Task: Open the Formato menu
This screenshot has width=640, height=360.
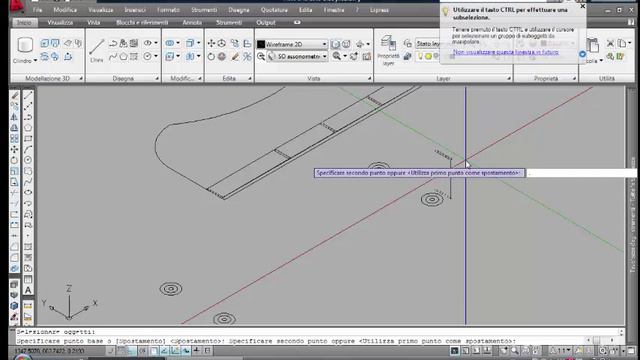Action: coord(168,10)
